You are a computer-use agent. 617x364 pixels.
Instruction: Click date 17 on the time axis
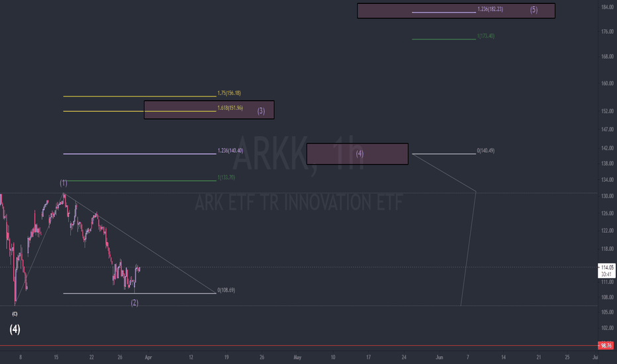tap(368, 357)
